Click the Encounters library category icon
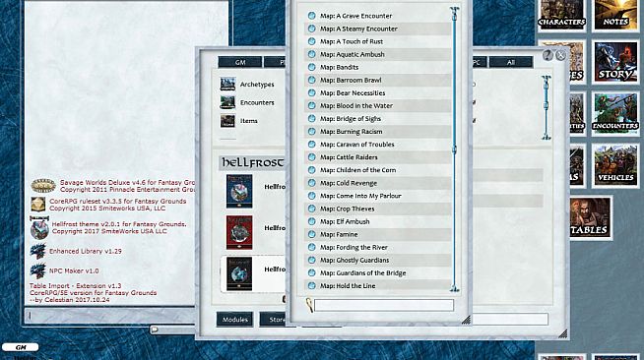644x360 pixels. (x=227, y=102)
